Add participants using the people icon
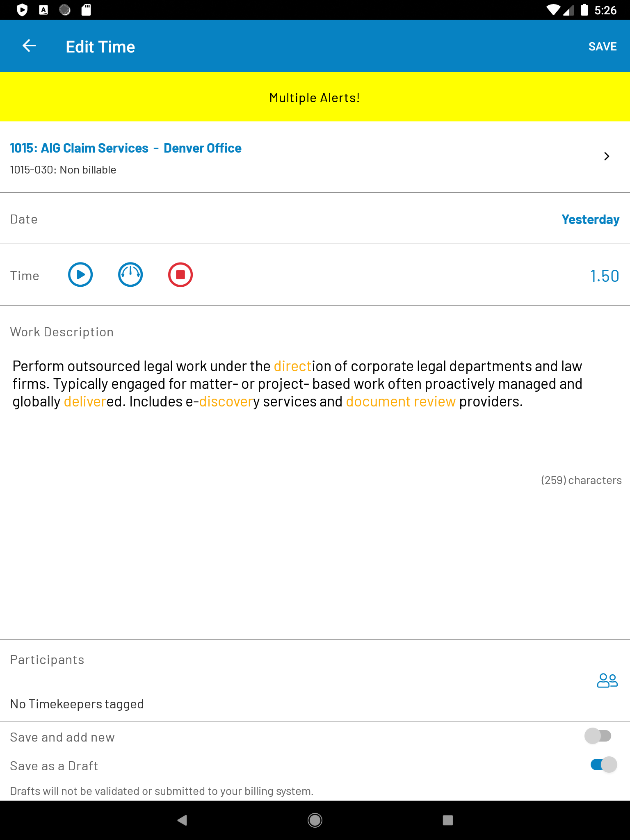 607,680
